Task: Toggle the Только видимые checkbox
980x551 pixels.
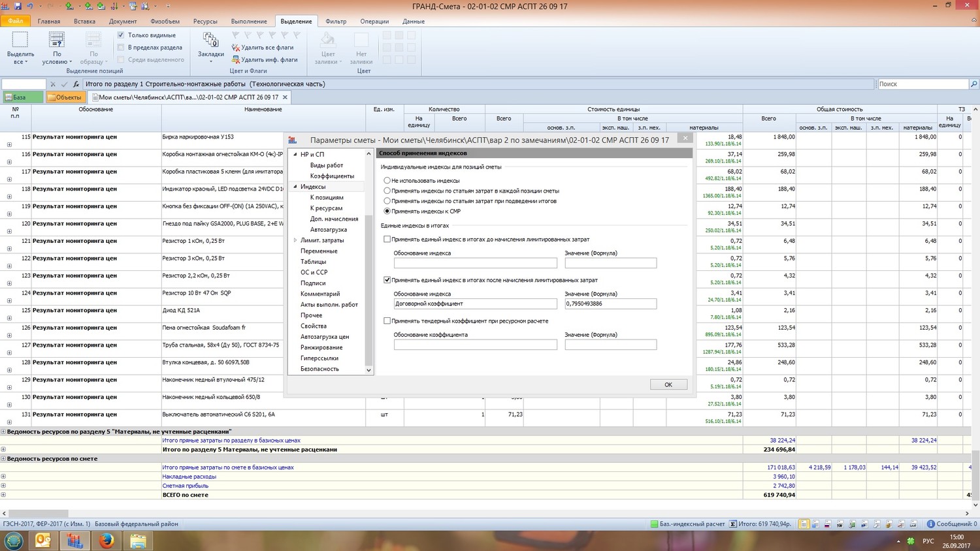Action: pyautogui.click(x=121, y=35)
